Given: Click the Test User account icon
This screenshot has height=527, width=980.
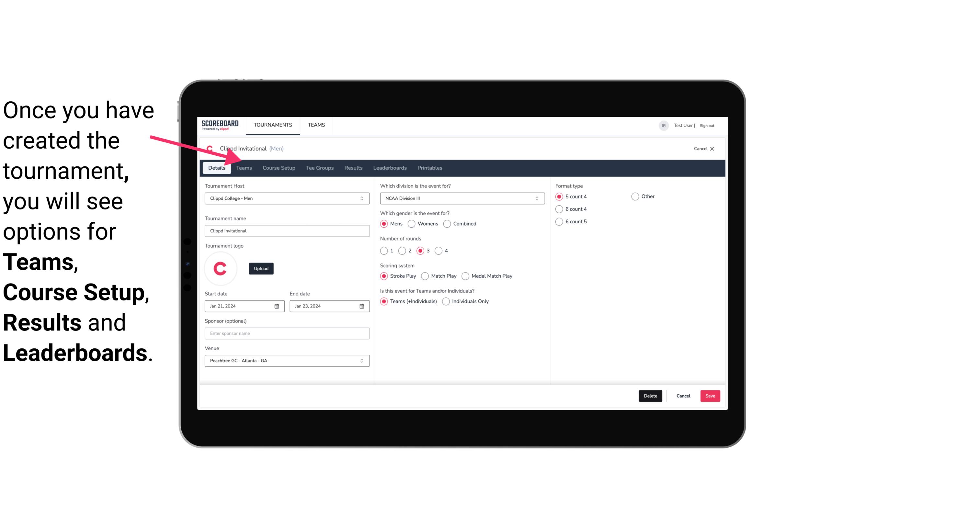Looking at the screenshot, I should [665, 125].
